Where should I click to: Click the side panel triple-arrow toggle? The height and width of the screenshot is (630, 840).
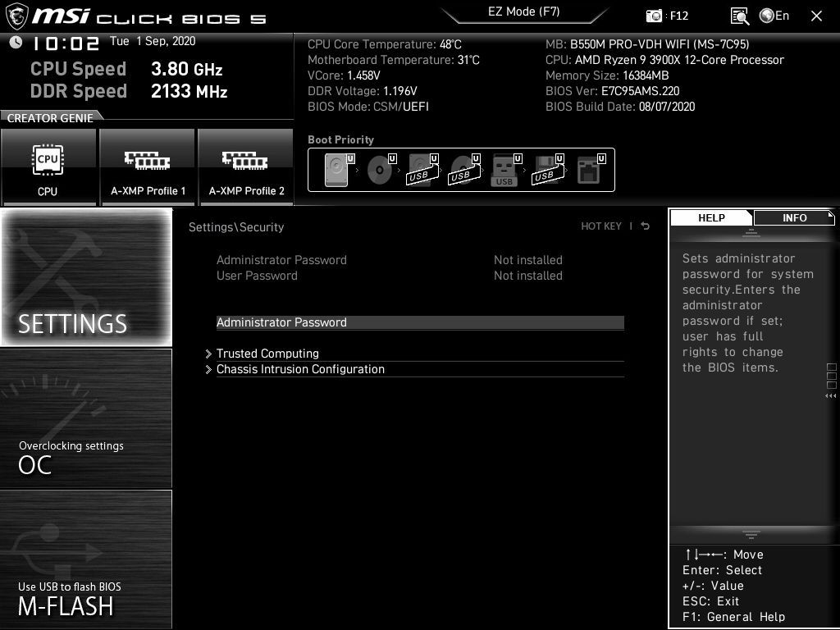[x=831, y=396]
